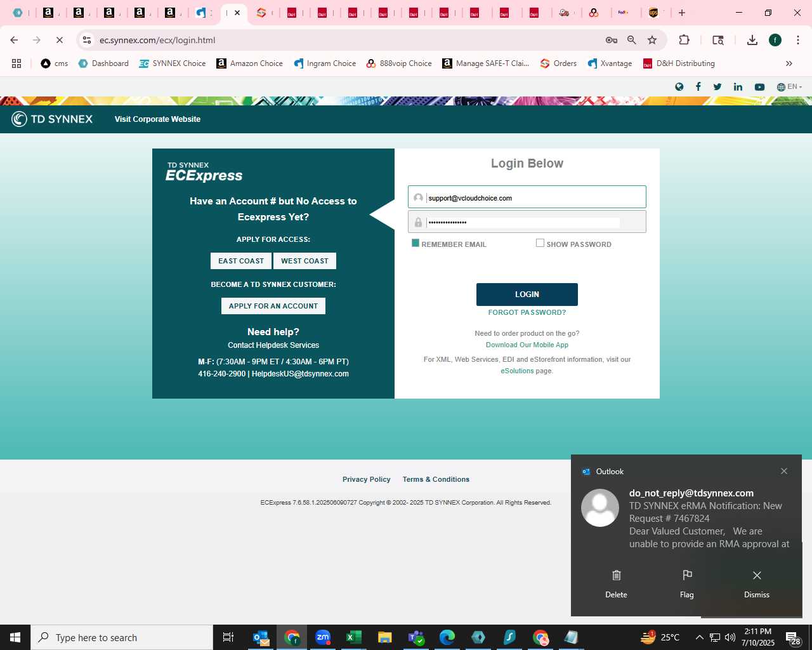The image size is (812, 650).
Task: Open Chrome downloads icon
Action: point(752,40)
